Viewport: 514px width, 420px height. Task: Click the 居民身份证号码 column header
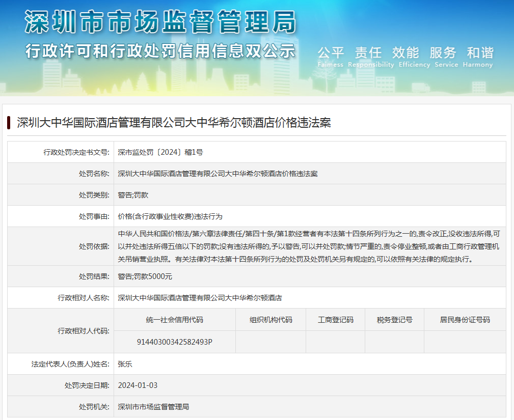[x=465, y=320]
